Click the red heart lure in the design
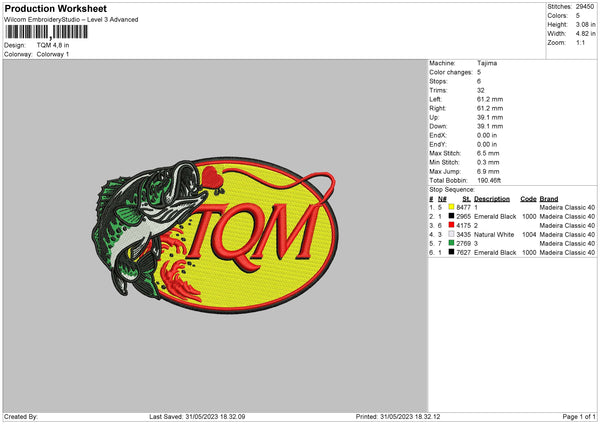Image resolution: width=600 pixels, height=424 pixels. coord(212,178)
